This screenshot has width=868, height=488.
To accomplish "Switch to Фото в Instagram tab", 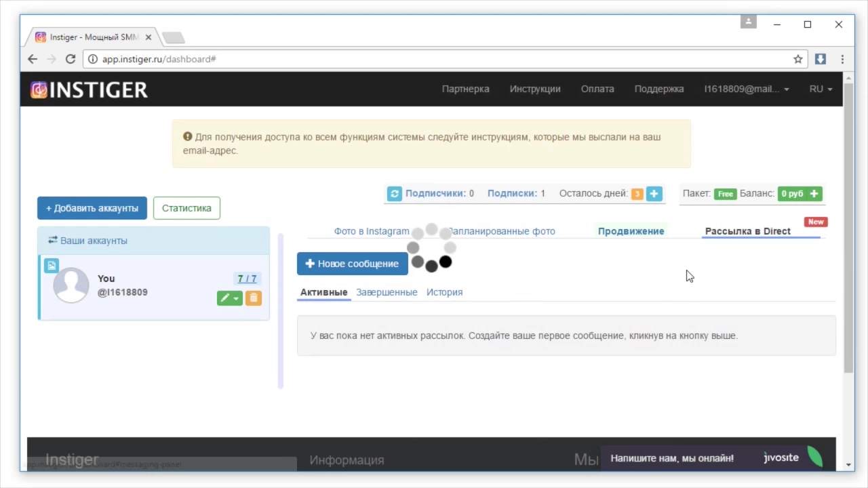I will point(372,231).
